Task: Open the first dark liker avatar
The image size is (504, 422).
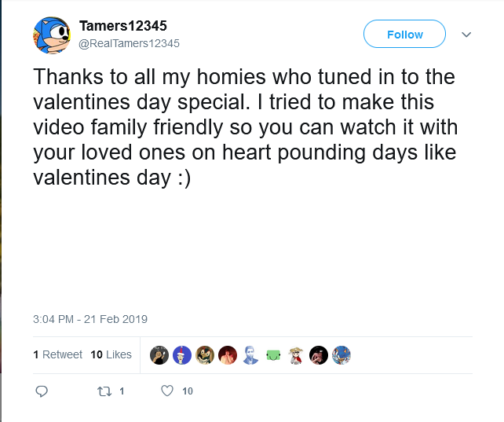Action: click(159, 355)
